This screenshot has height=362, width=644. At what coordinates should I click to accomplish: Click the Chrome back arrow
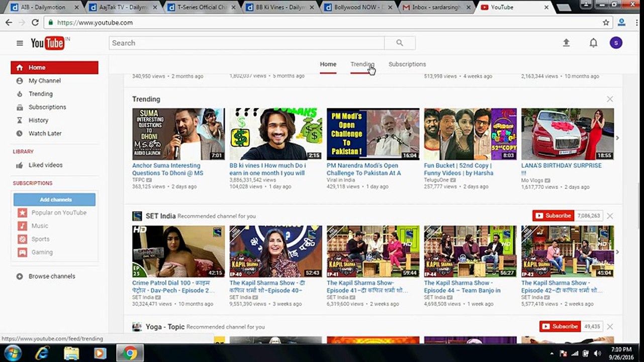pos(9,23)
